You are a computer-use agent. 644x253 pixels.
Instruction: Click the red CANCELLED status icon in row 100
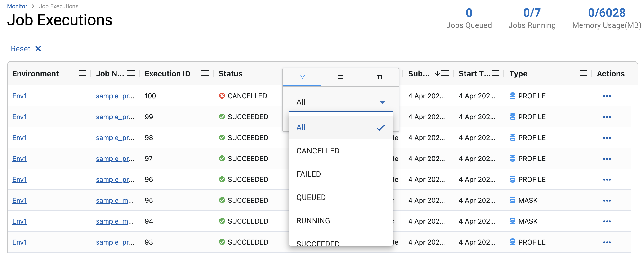[222, 96]
